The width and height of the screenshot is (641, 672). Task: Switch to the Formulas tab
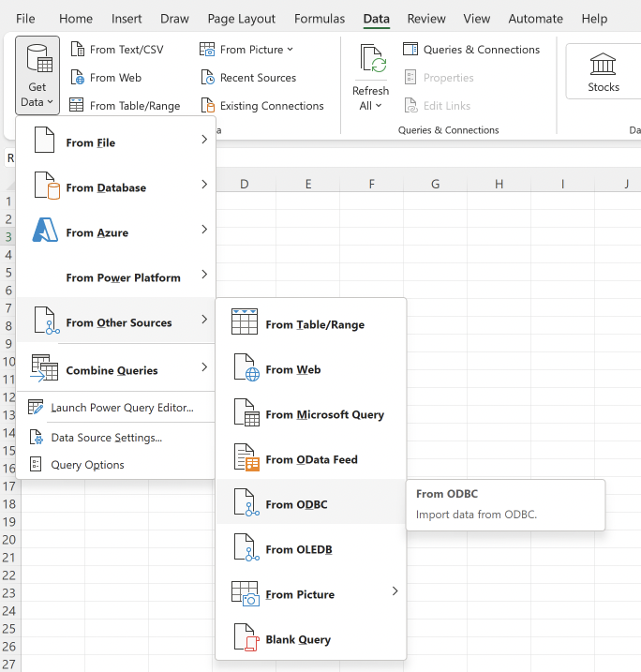(x=320, y=19)
